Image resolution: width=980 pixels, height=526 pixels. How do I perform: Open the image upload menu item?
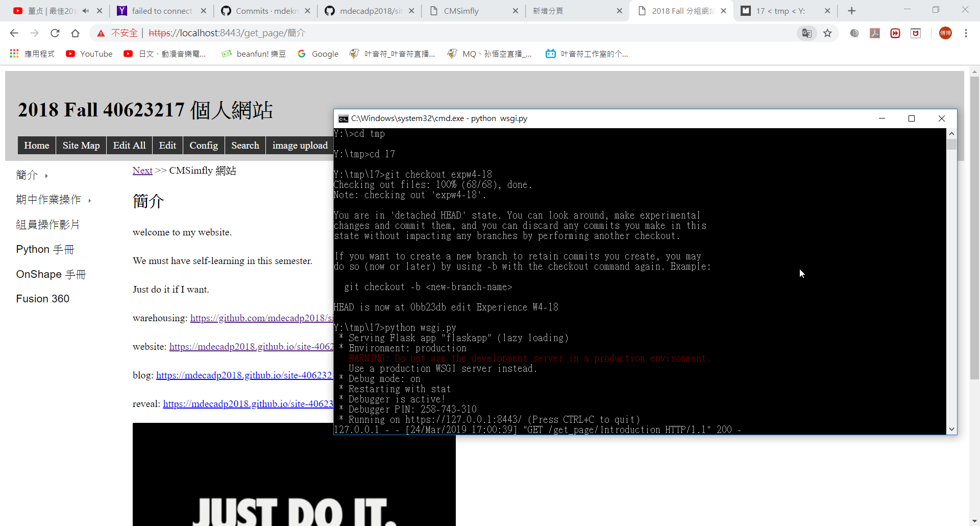300,146
